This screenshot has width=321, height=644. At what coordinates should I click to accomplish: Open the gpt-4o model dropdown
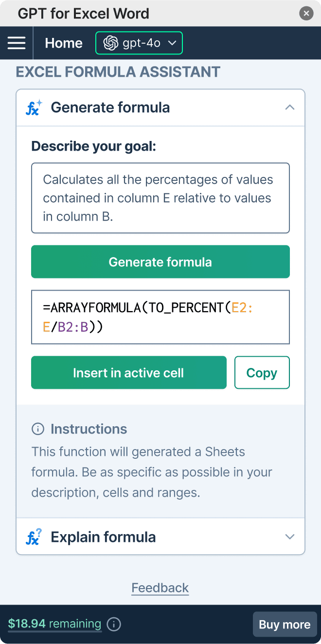click(139, 43)
